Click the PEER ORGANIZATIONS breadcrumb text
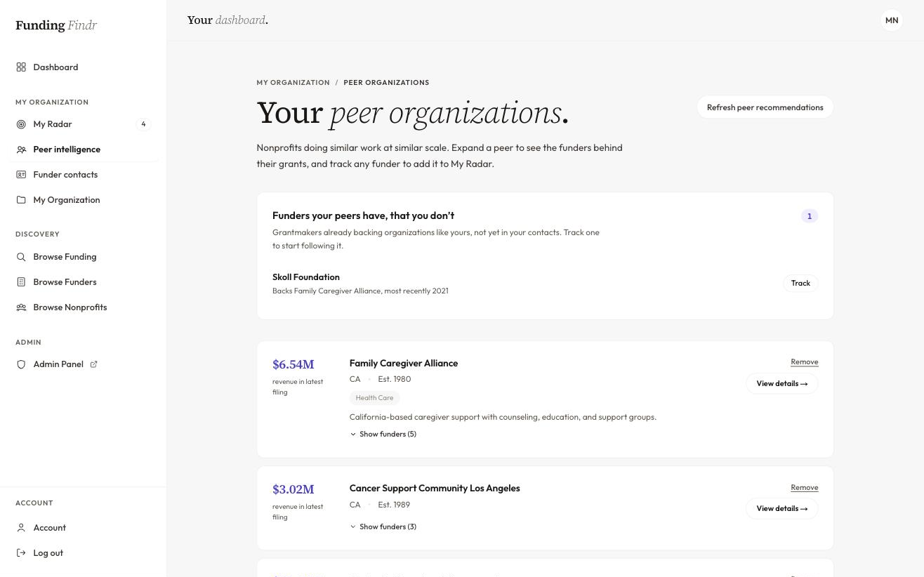 pyautogui.click(x=386, y=83)
